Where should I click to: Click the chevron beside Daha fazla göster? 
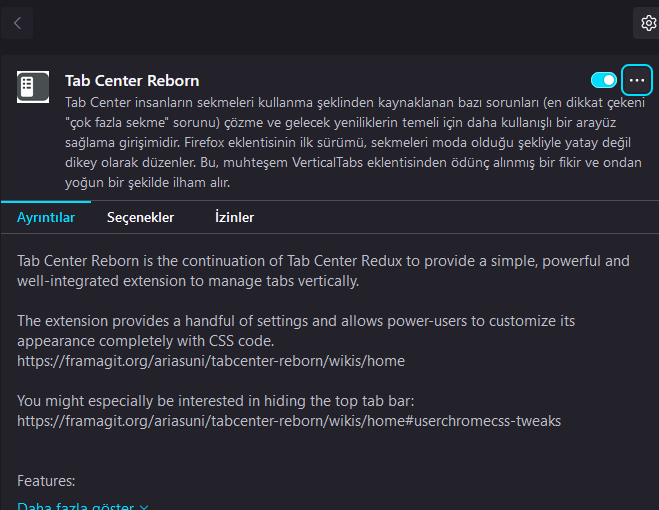(x=144, y=506)
